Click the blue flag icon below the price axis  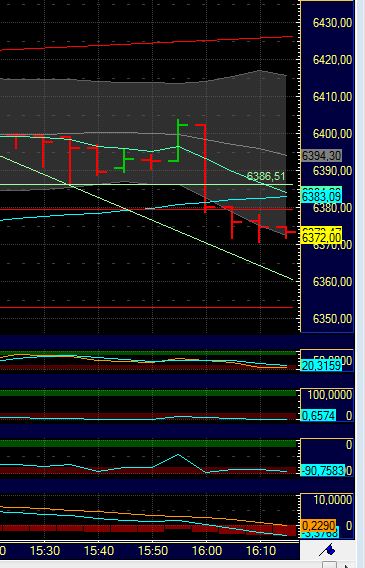(328, 550)
